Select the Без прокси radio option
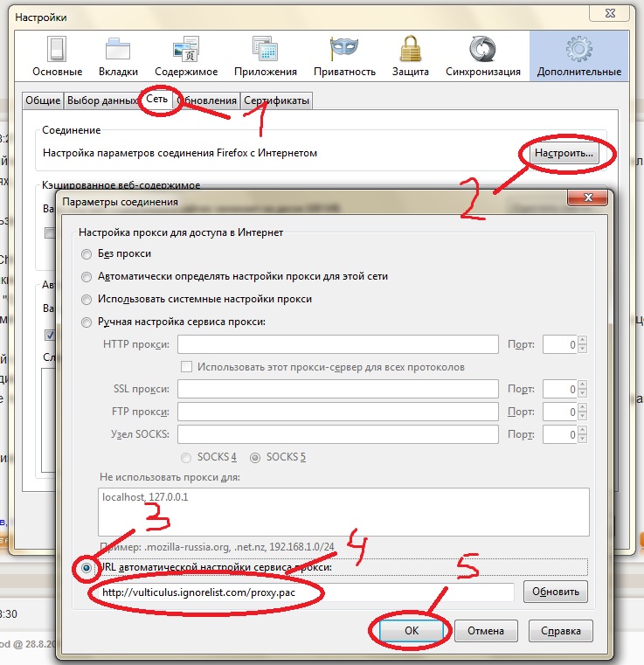644x665 pixels. (x=86, y=254)
